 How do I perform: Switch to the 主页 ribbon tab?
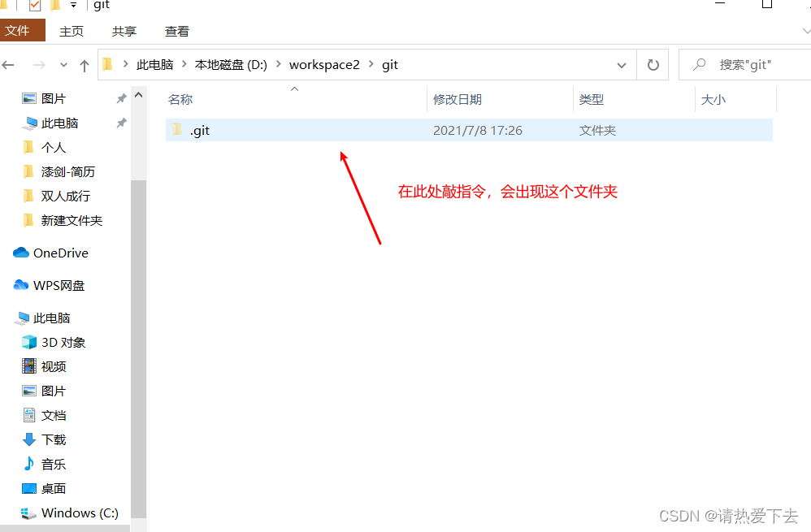[x=72, y=32]
